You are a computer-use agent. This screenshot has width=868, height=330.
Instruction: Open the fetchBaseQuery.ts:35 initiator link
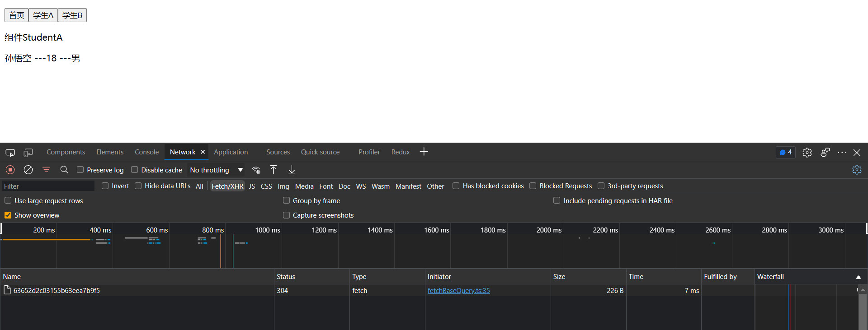click(x=458, y=291)
